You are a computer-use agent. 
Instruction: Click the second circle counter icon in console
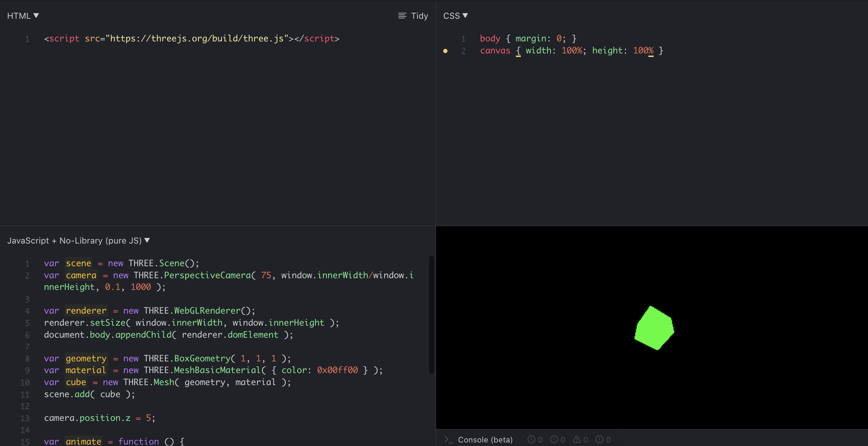[554, 439]
